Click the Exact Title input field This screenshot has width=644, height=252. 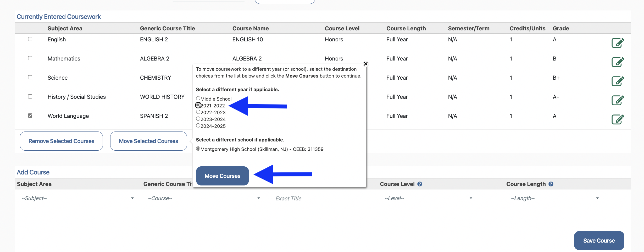click(323, 199)
